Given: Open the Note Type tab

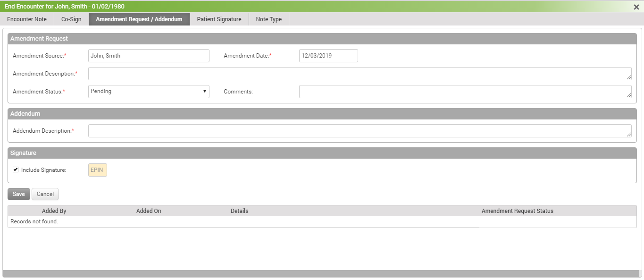Looking at the screenshot, I should (268, 19).
